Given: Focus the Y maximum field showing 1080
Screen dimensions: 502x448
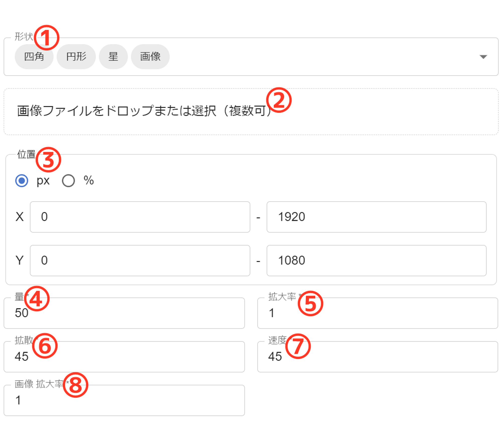Looking at the screenshot, I should [x=376, y=261].
